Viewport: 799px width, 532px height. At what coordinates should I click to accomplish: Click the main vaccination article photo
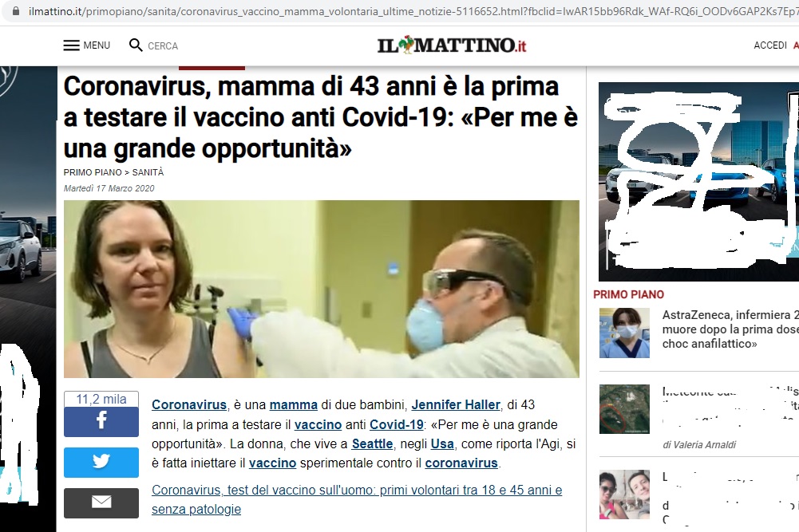pyautogui.click(x=322, y=289)
